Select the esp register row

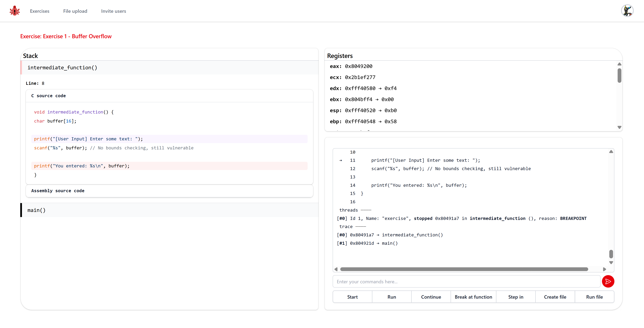[363, 110]
